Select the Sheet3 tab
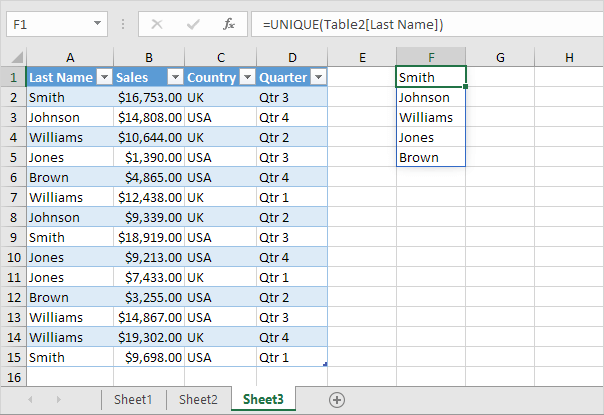This screenshot has width=604, height=415. coord(264,400)
